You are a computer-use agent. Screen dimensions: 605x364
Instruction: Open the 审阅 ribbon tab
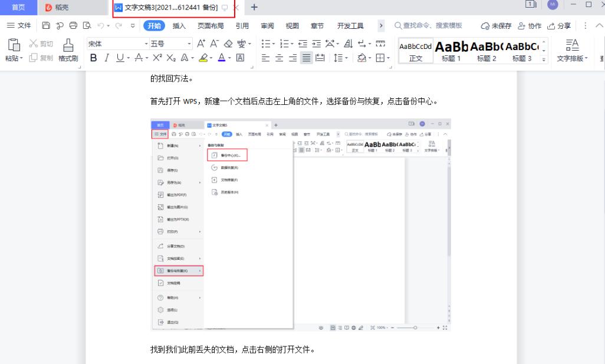267,25
